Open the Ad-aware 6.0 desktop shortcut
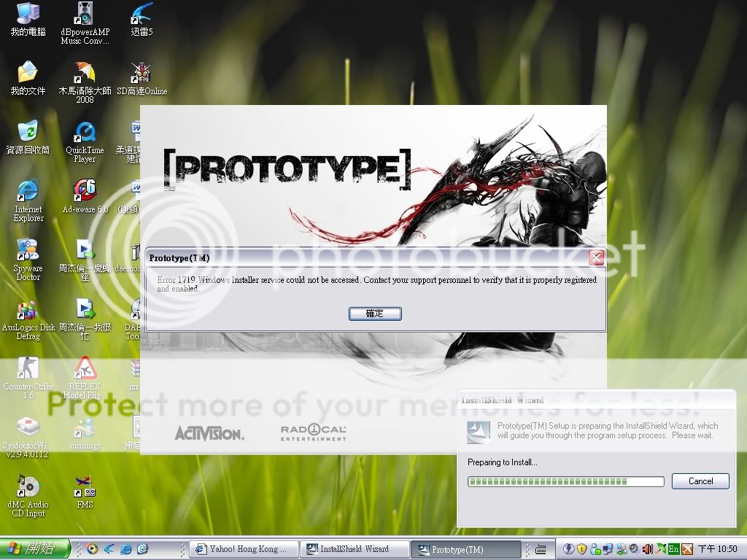 [85, 191]
